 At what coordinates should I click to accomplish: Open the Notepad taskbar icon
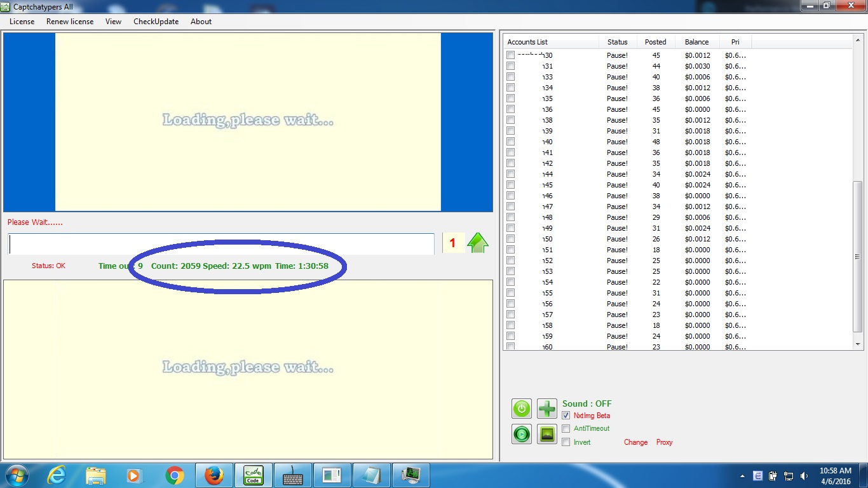372,475
